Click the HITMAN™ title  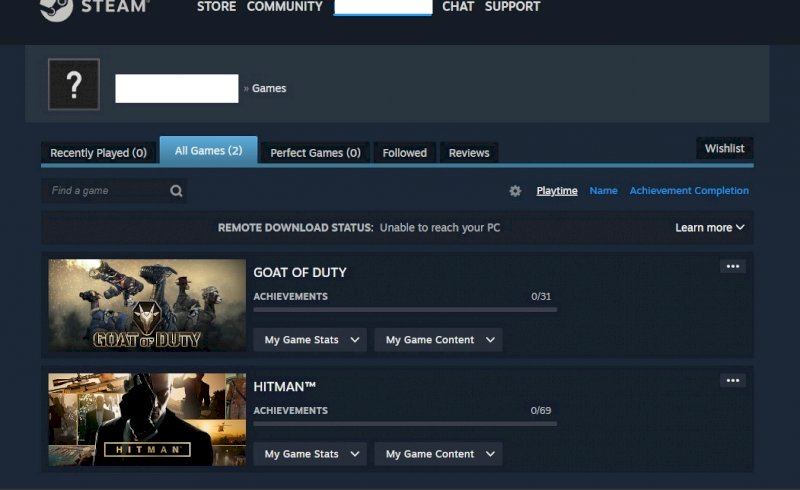click(x=285, y=386)
